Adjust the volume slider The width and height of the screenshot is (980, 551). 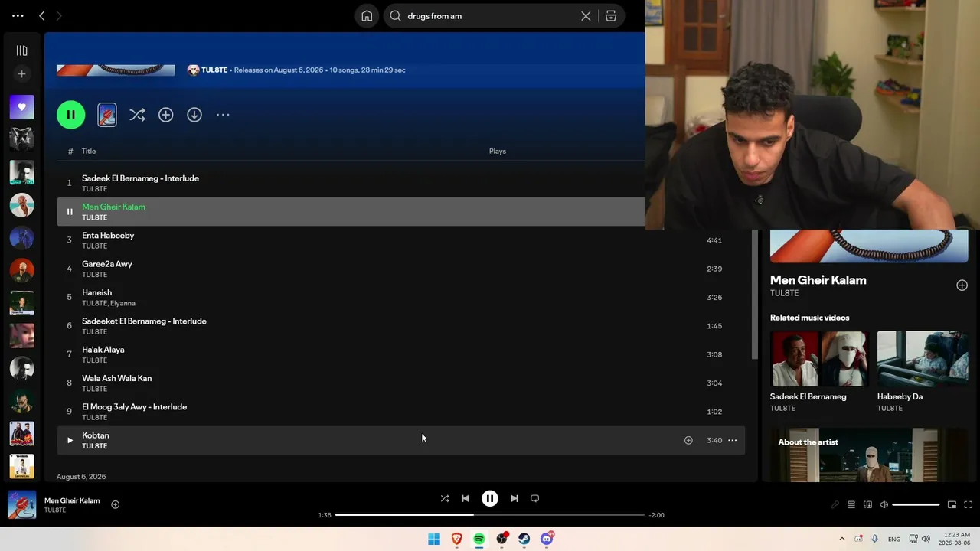point(916,505)
